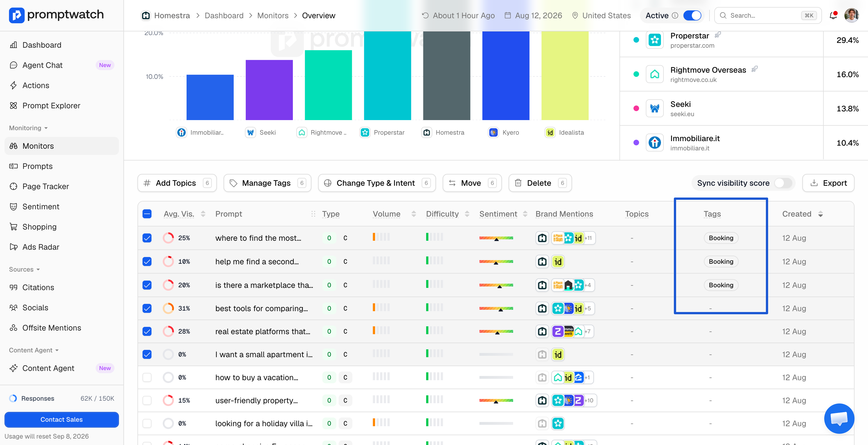Click the Properstar logo in the brand list
Viewport: 868px width, 445px height.
(x=655, y=40)
